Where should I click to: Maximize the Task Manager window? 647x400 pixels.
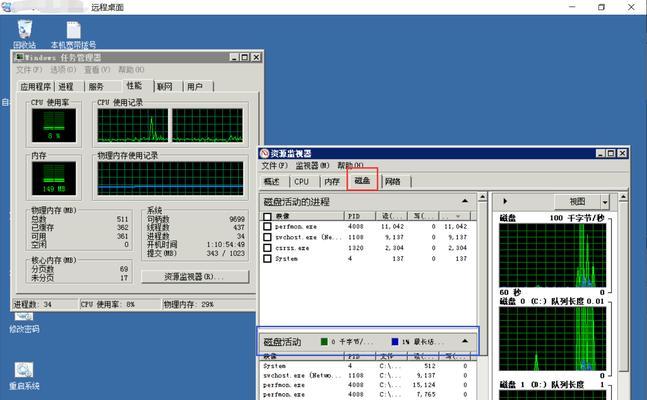tap(245, 57)
